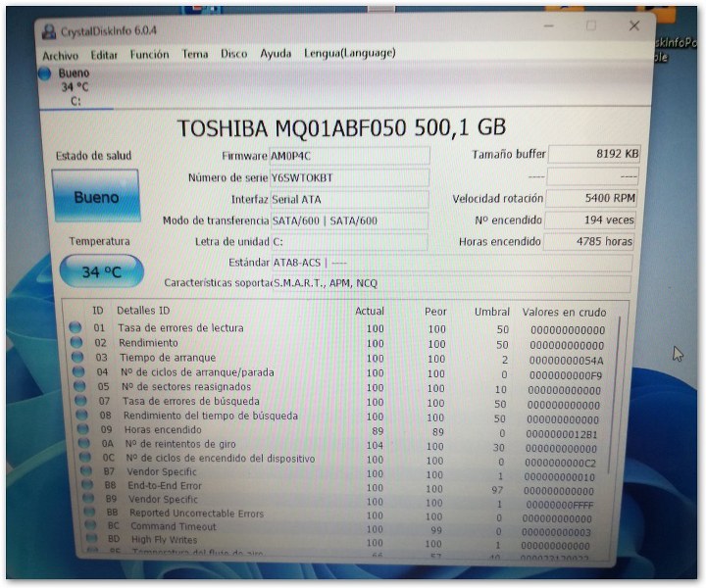Viewport: 706px width, 588px height.
Task: Click status icon for B7 Vendor Specific
Action: 86,471
